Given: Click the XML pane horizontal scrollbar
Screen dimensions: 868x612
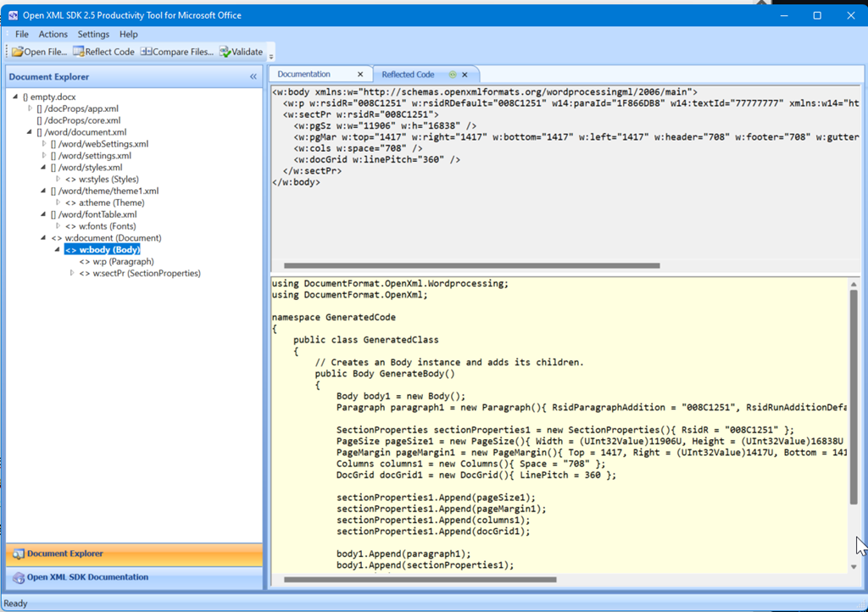Looking at the screenshot, I should click(x=470, y=265).
